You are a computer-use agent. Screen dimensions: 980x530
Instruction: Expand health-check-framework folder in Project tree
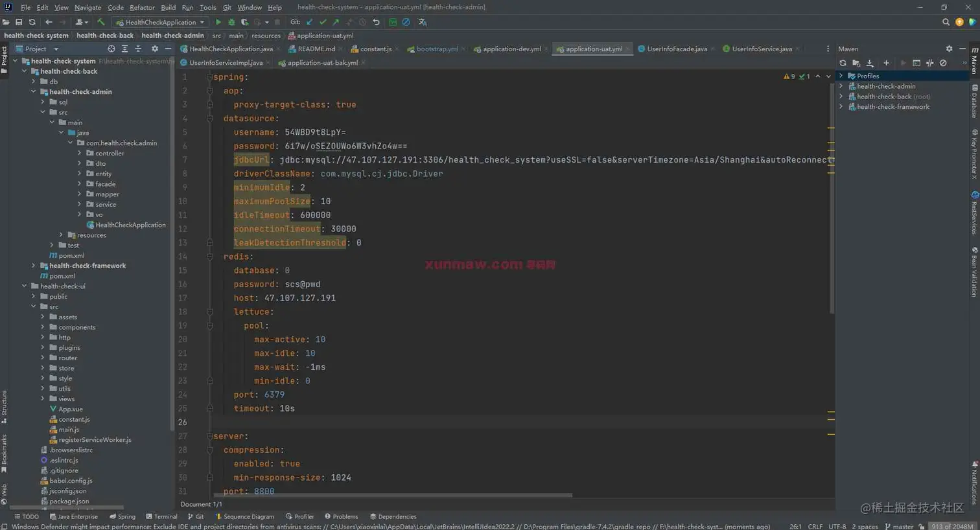point(34,266)
